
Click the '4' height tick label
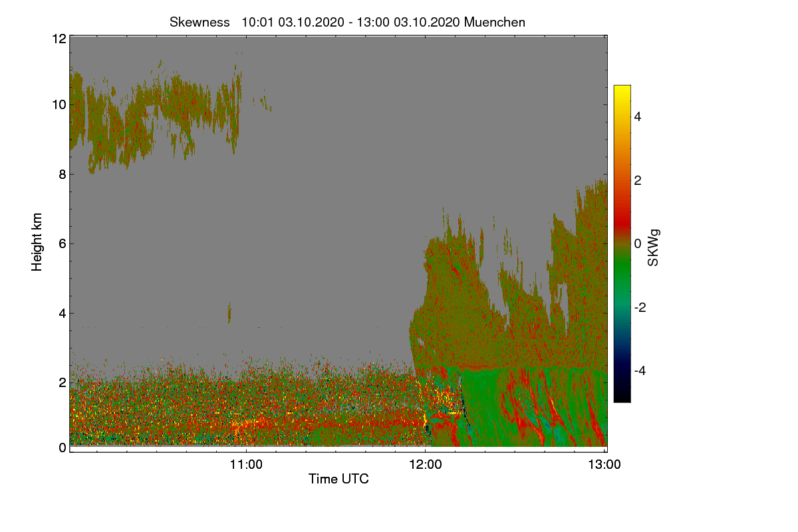tap(63, 313)
